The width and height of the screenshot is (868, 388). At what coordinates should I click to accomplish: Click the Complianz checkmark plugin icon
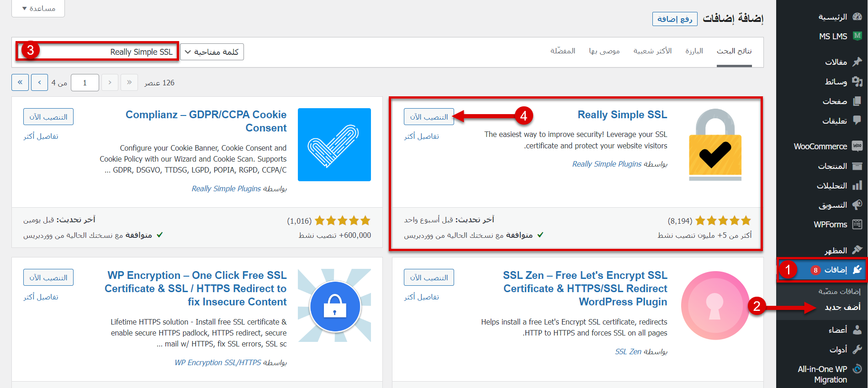[x=334, y=145]
